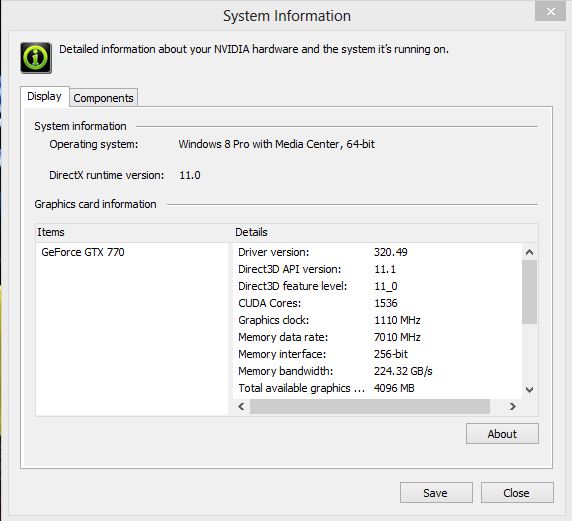Save the system information
The height and width of the screenshot is (521, 572).
click(x=436, y=493)
